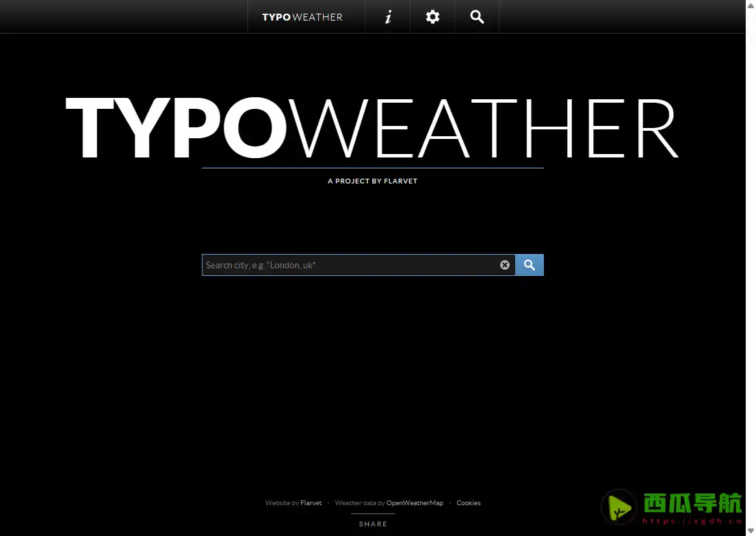The width and height of the screenshot is (756, 536).
Task: Click the blue underline beneath the heading
Action: coord(373,166)
